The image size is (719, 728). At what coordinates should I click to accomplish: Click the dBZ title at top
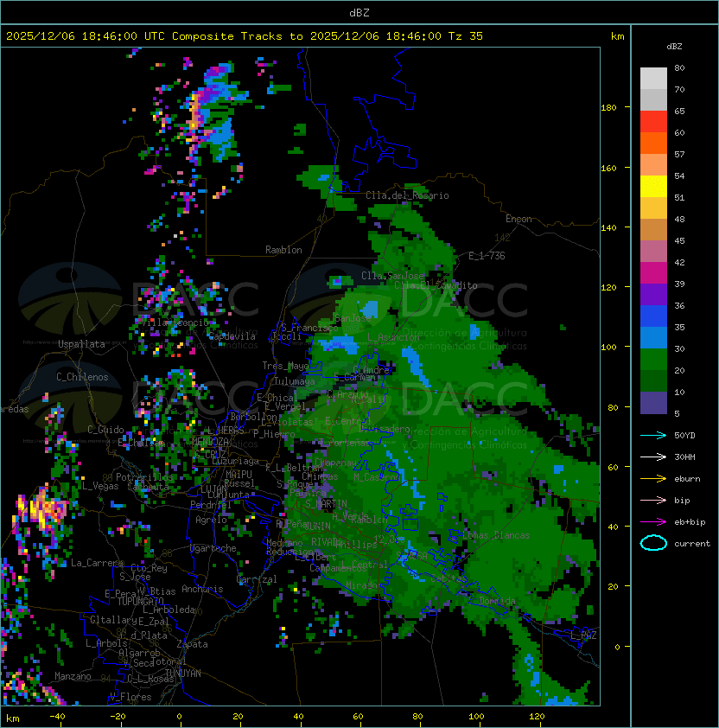tap(359, 12)
